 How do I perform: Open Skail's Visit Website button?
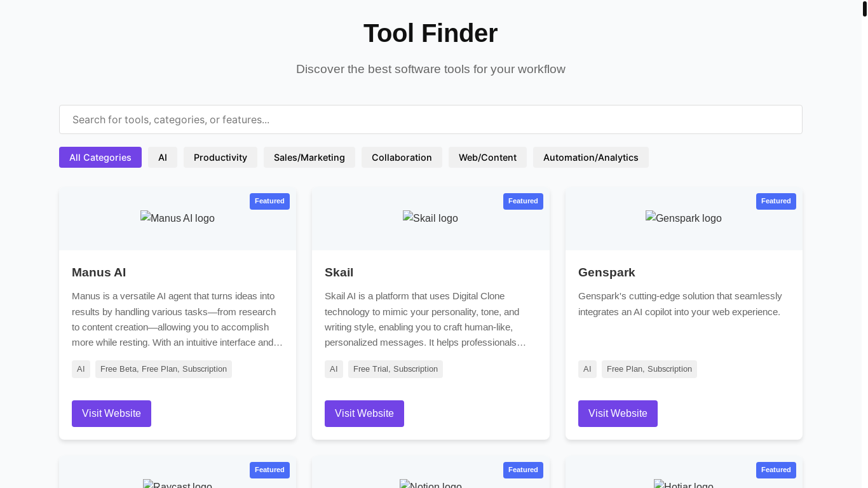[x=364, y=414]
